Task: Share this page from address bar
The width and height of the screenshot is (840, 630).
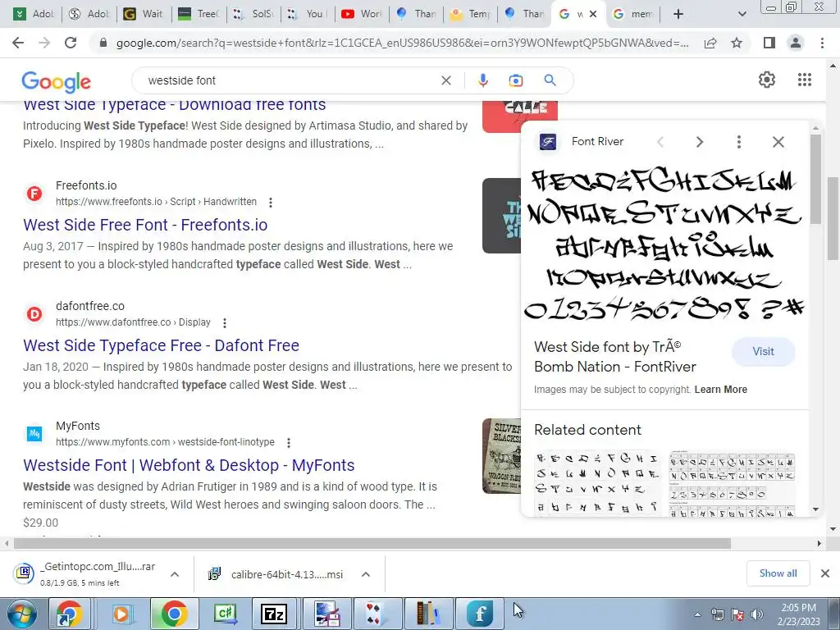Action: [710, 43]
